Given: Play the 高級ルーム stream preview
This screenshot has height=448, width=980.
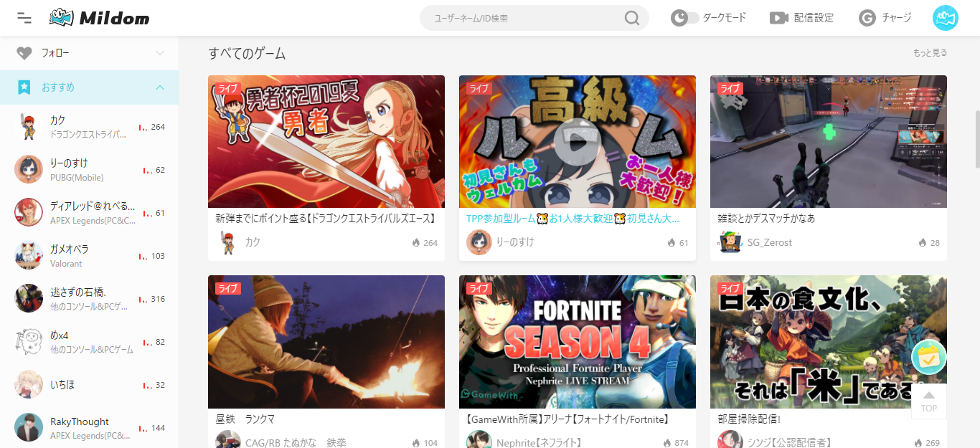Looking at the screenshot, I should (x=578, y=141).
